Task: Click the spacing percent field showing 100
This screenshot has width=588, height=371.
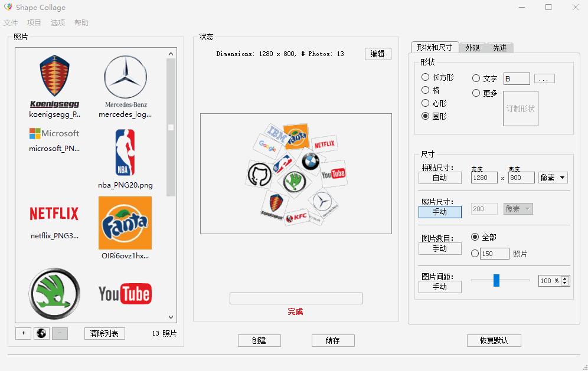Action: pyautogui.click(x=550, y=281)
